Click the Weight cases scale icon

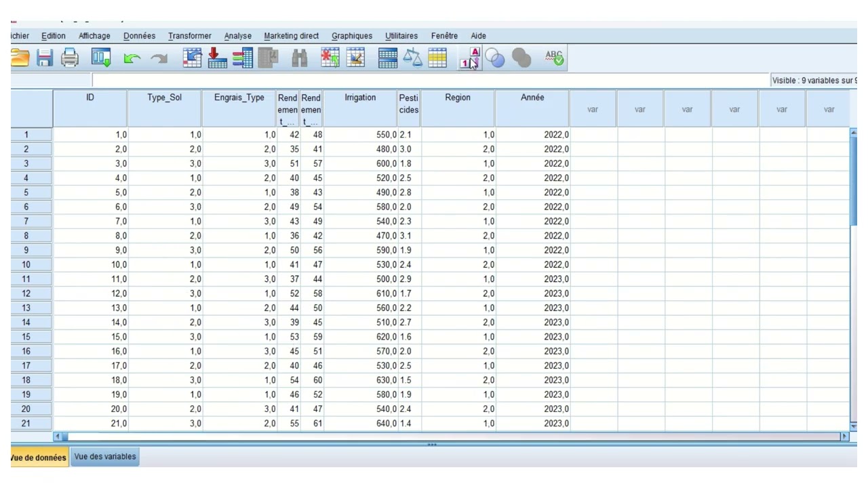(412, 59)
